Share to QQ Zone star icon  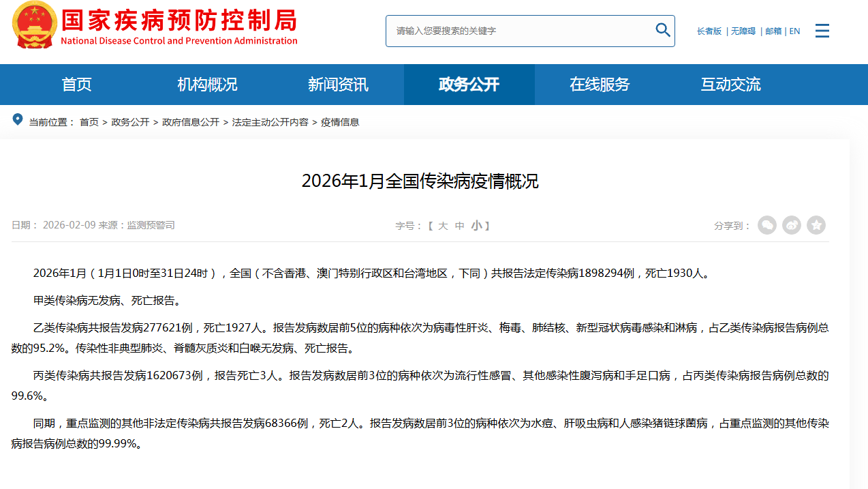click(x=816, y=225)
